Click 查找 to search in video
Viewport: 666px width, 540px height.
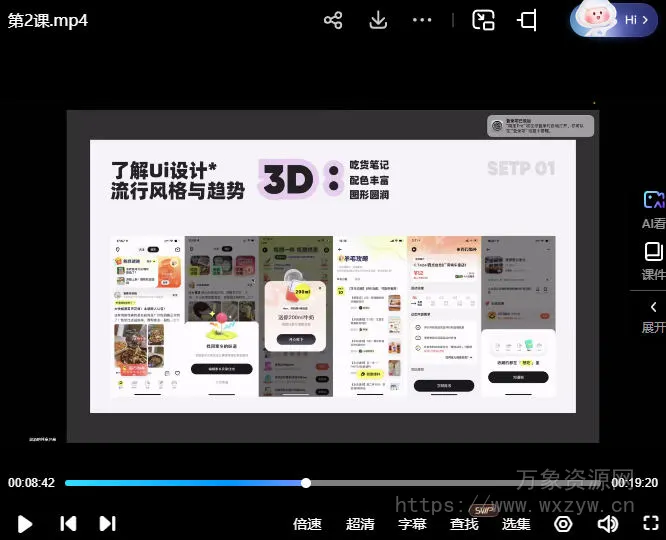click(x=464, y=523)
